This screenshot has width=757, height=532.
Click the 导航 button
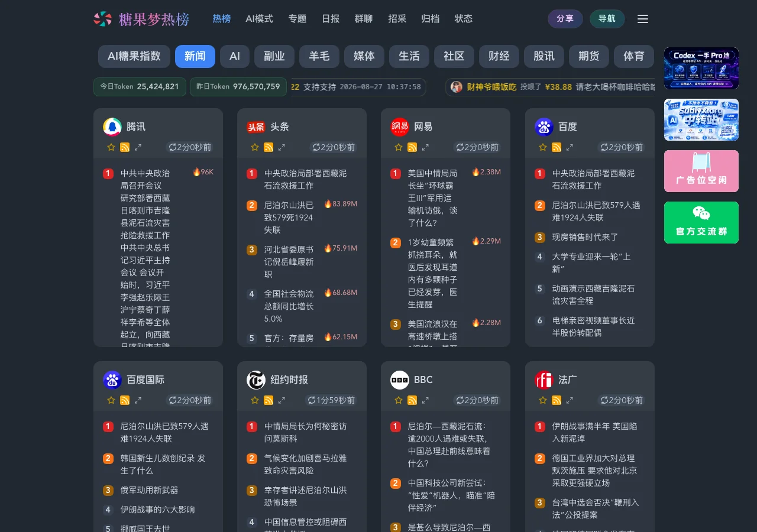tap(607, 19)
